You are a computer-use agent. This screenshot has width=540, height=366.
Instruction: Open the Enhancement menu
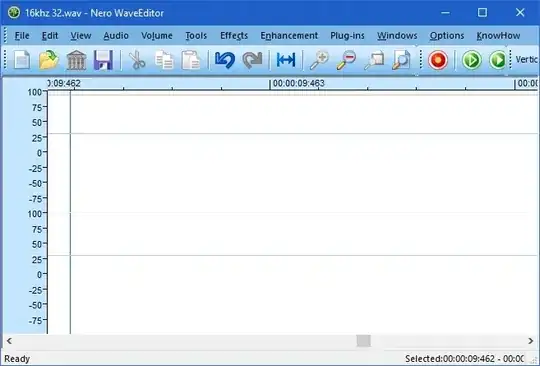pyautogui.click(x=289, y=36)
